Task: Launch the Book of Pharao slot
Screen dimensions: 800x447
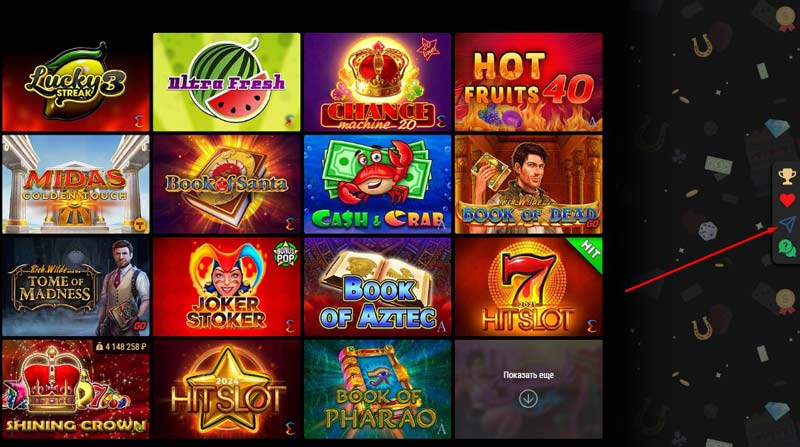Action: coord(378,389)
